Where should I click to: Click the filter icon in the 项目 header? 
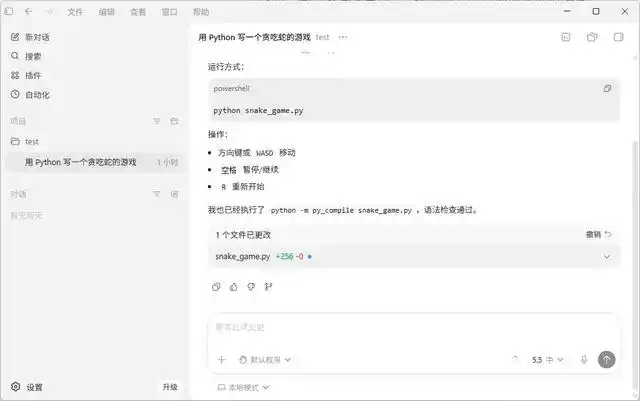click(157, 121)
